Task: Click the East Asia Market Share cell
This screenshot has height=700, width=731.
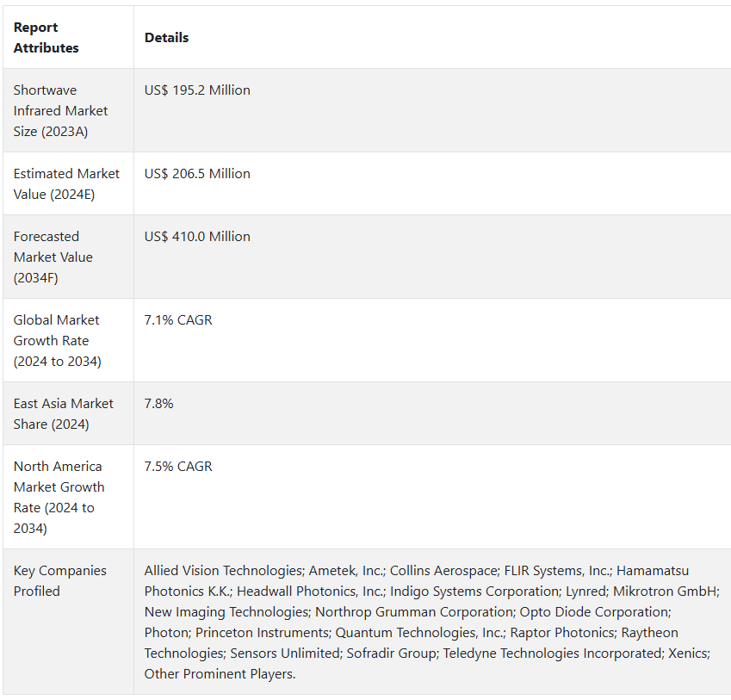Action: (x=63, y=413)
